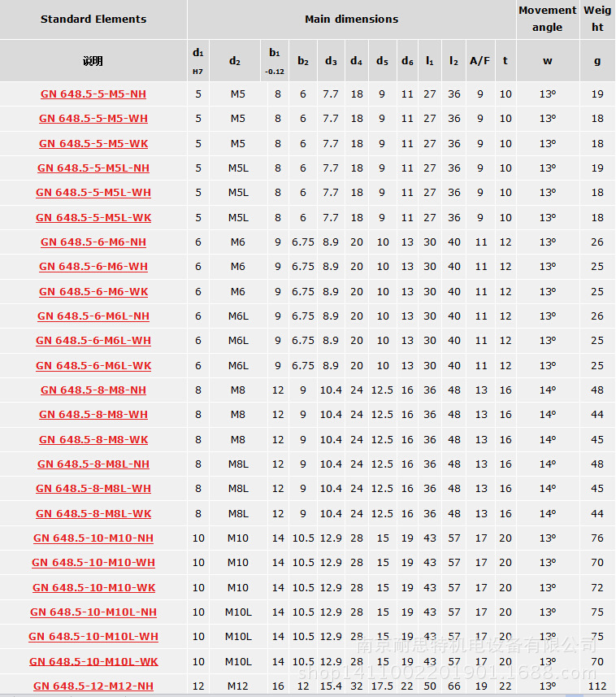Select the GN 648.5-8-M8-NH link
This screenshot has width=616, height=697.
93,390
